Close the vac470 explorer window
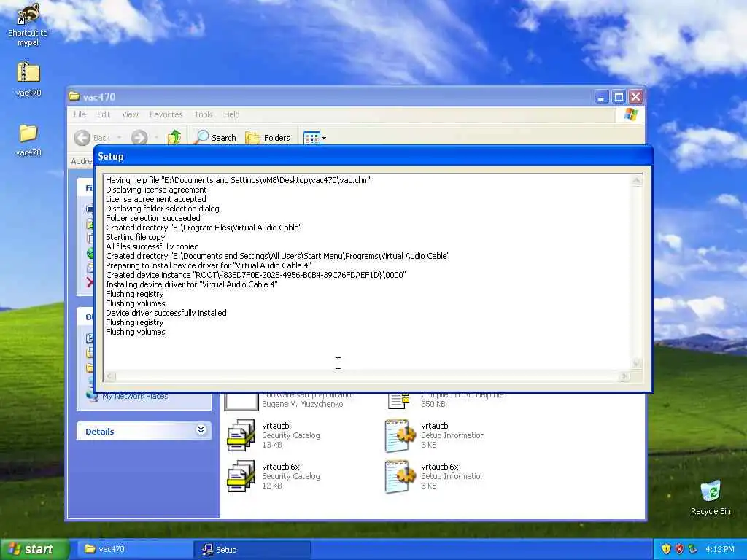747x560 pixels. tap(635, 97)
